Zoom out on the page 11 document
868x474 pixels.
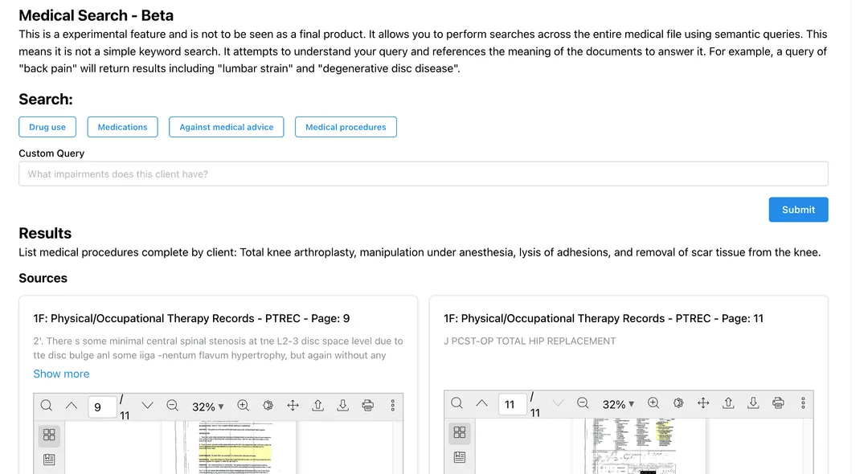pos(583,403)
